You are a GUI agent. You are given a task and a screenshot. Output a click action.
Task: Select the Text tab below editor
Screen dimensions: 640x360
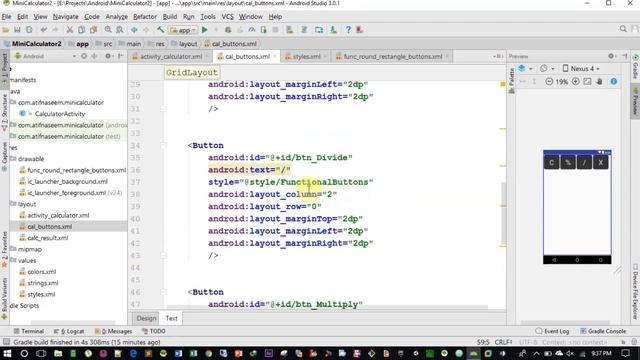pyautogui.click(x=171, y=318)
